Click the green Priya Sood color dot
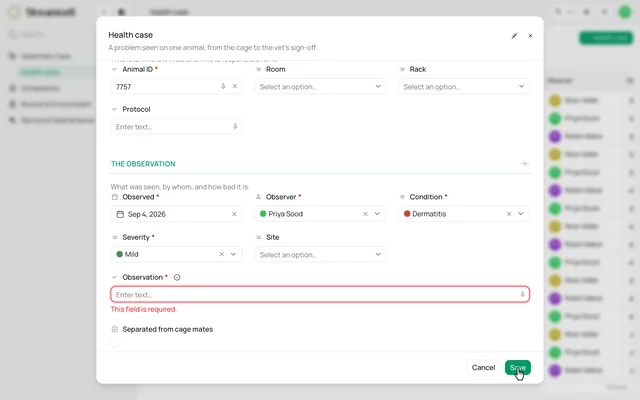Image resolution: width=640 pixels, height=400 pixels. 263,214
